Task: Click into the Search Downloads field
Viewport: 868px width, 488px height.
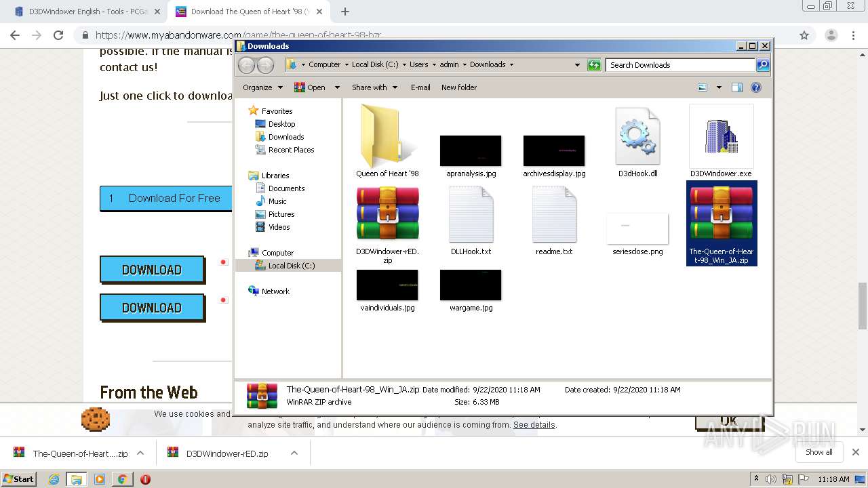Action: 680,65
